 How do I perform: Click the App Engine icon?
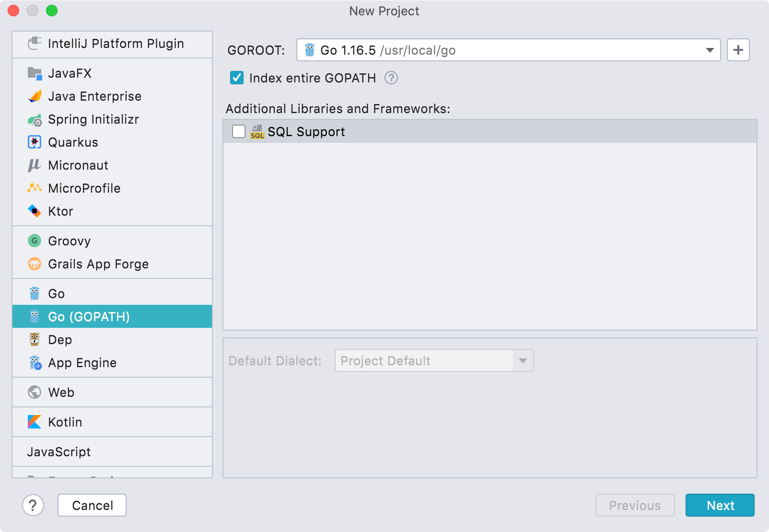[34, 363]
